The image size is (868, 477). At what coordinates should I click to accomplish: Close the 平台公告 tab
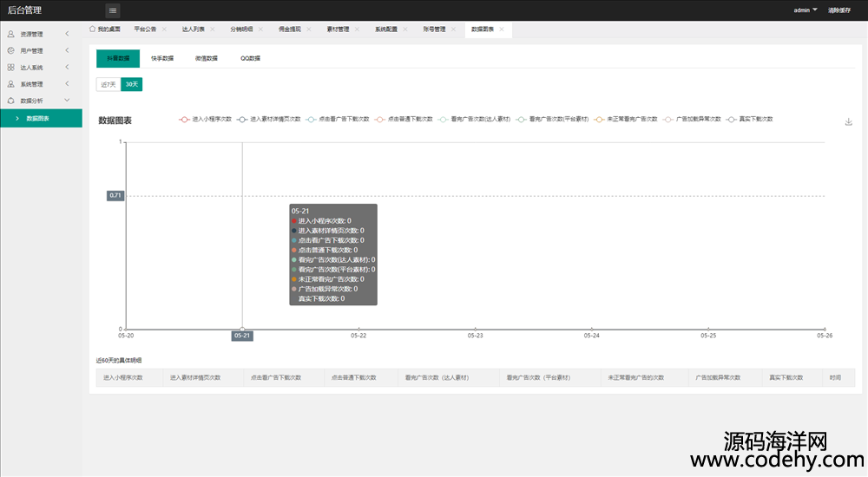point(164,29)
